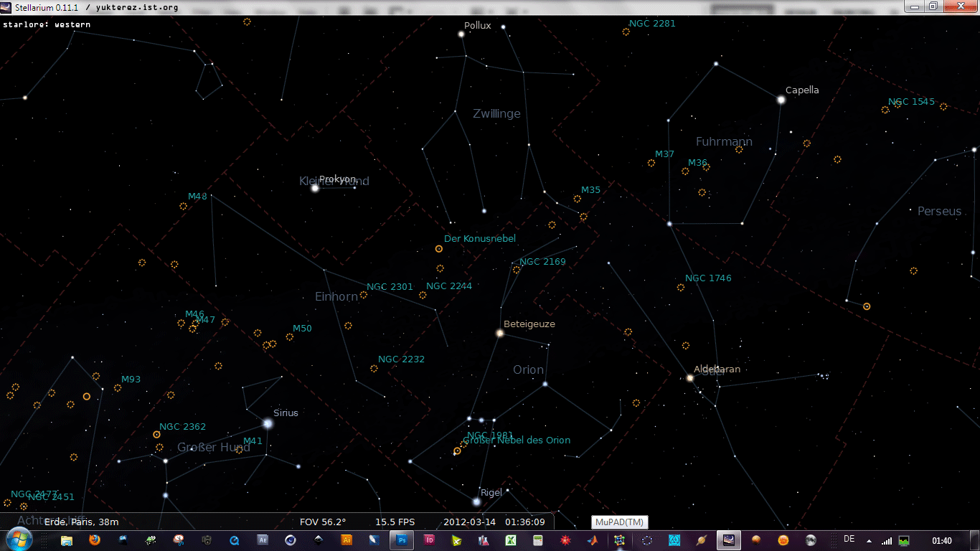The image size is (980, 551).
Task: Click the Zwillinge constellation name
Action: click(497, 114)
